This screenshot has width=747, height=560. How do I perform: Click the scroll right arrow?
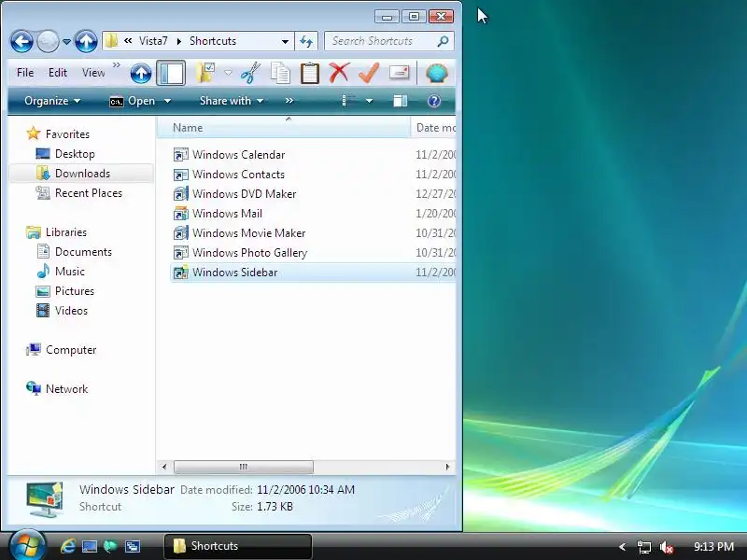[447, 467]
